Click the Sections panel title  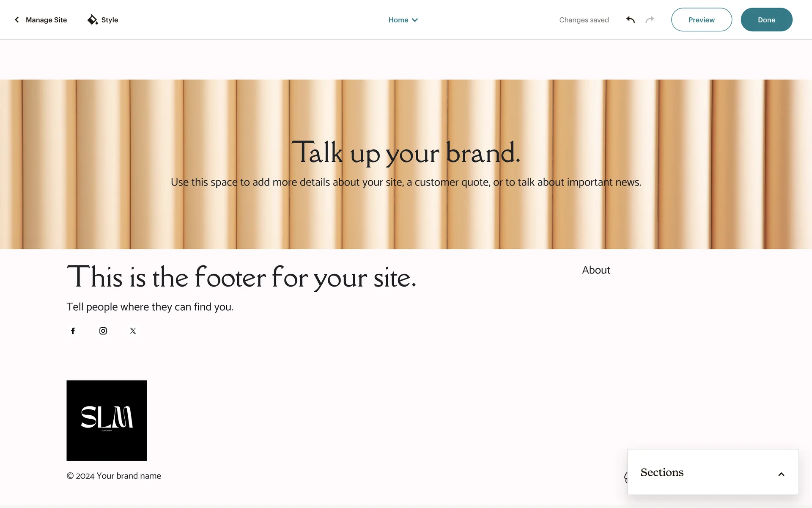point(662,472)
